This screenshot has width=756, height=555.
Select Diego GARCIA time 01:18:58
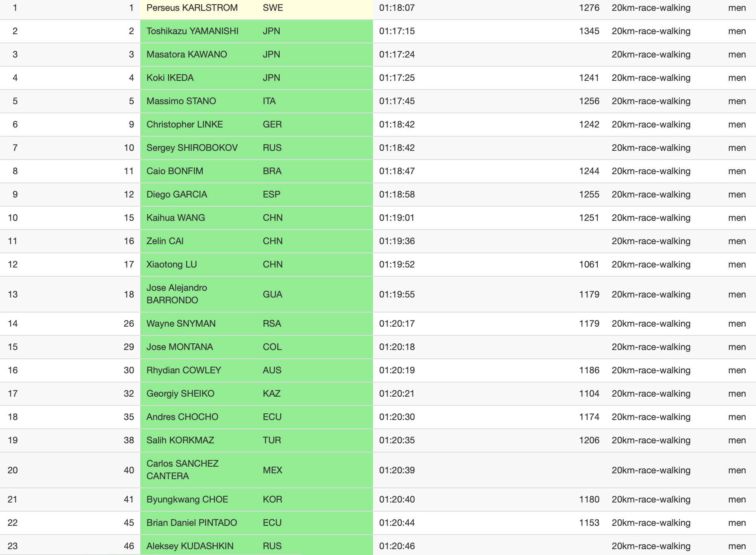pos(397,195)
